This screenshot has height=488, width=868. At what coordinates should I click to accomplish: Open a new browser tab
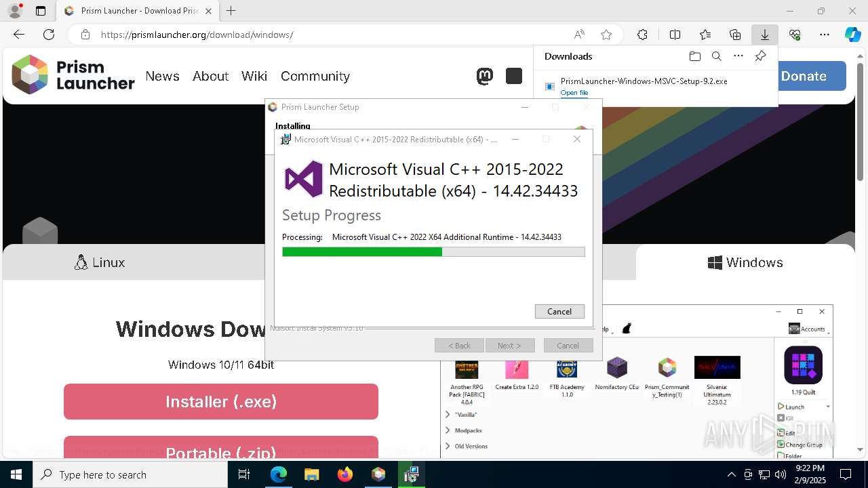[x=231, y=11]
